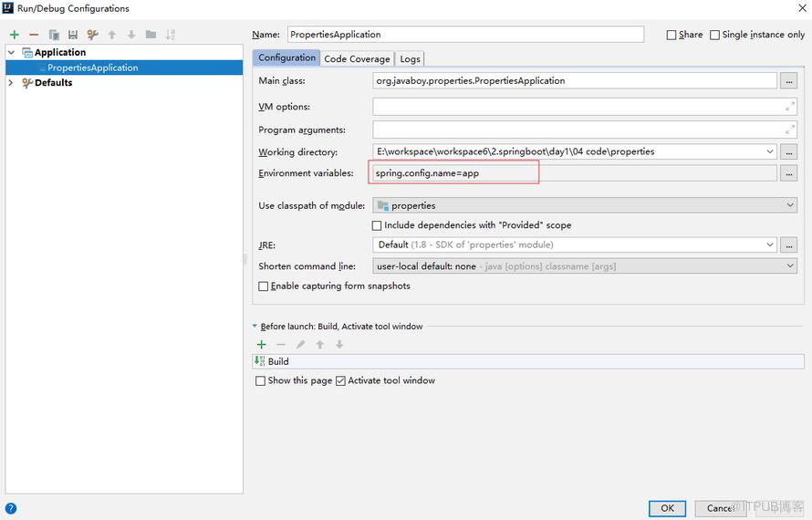Click the VM options input field
Image resolution: width=812 pixels, height=520 pixels.
(585, 107)
